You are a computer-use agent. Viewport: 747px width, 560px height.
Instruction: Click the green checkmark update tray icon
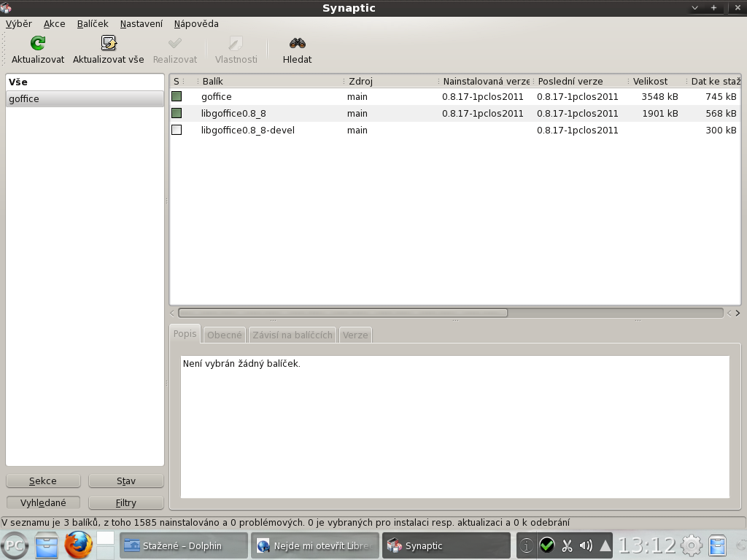tap(547, 545)
